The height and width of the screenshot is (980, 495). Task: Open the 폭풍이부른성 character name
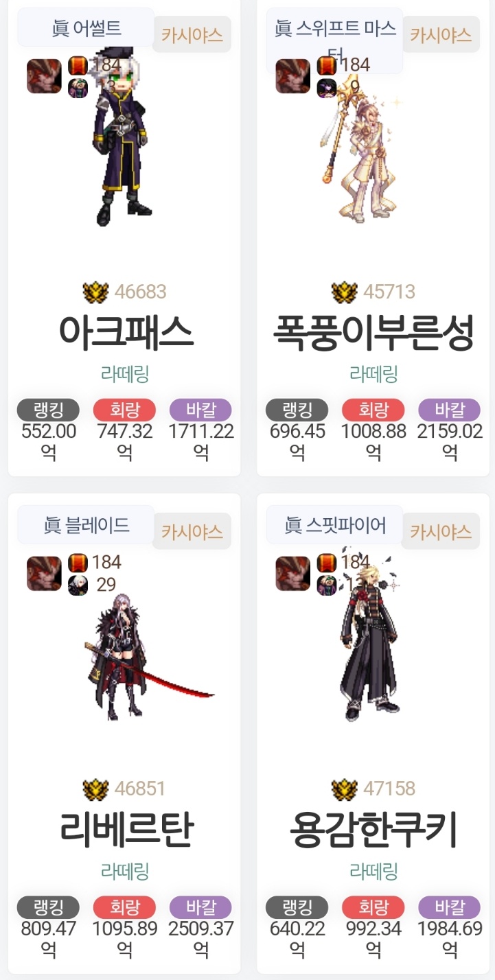click(374, 332)
